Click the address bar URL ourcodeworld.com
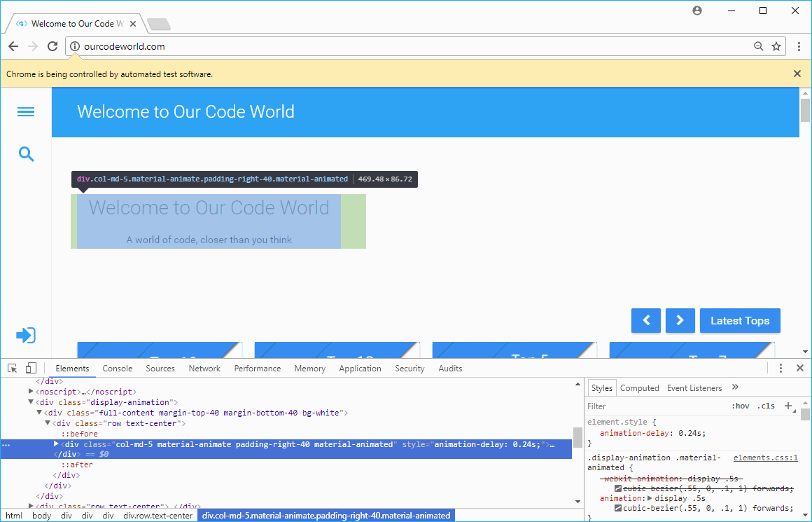Screen dimensions: 812x522 pyautogui.click(x=125, y=46)
